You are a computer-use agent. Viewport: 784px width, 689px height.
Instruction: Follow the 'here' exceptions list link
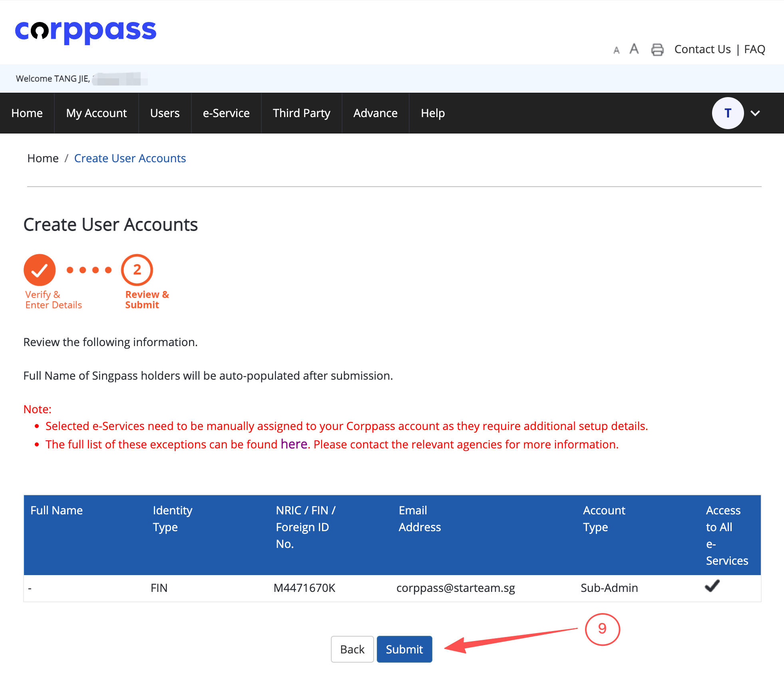tap(294, 444)
